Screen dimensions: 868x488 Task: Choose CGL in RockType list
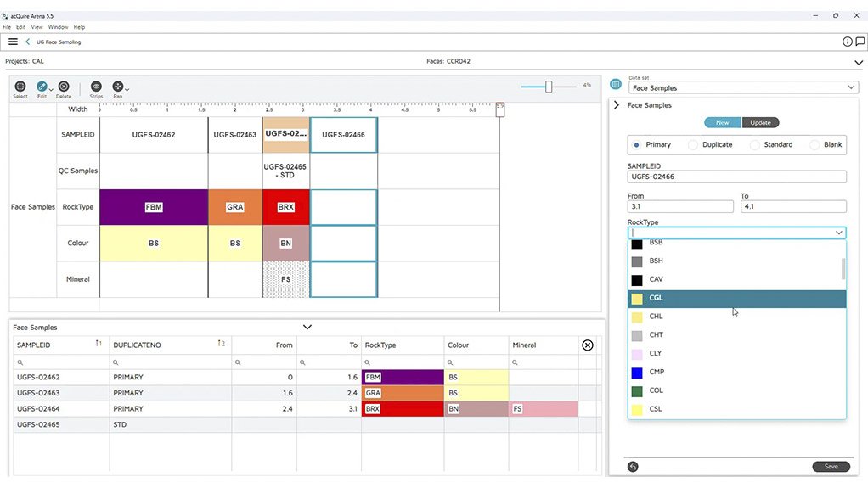click(737, 298)
